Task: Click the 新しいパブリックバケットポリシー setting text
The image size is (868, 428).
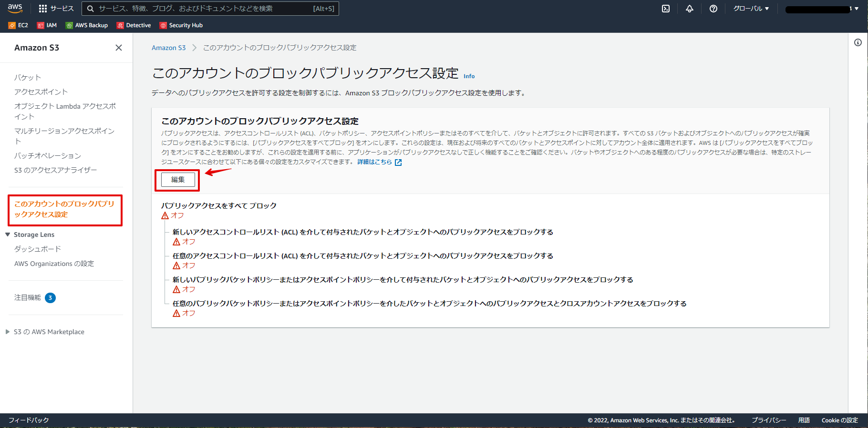Action: coord(403,280)
